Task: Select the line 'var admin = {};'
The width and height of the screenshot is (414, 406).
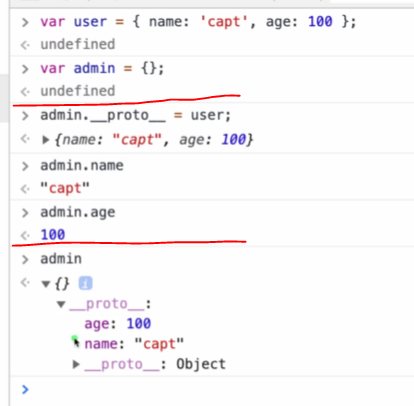Action: pyautogui.click(x=102, y=69)
